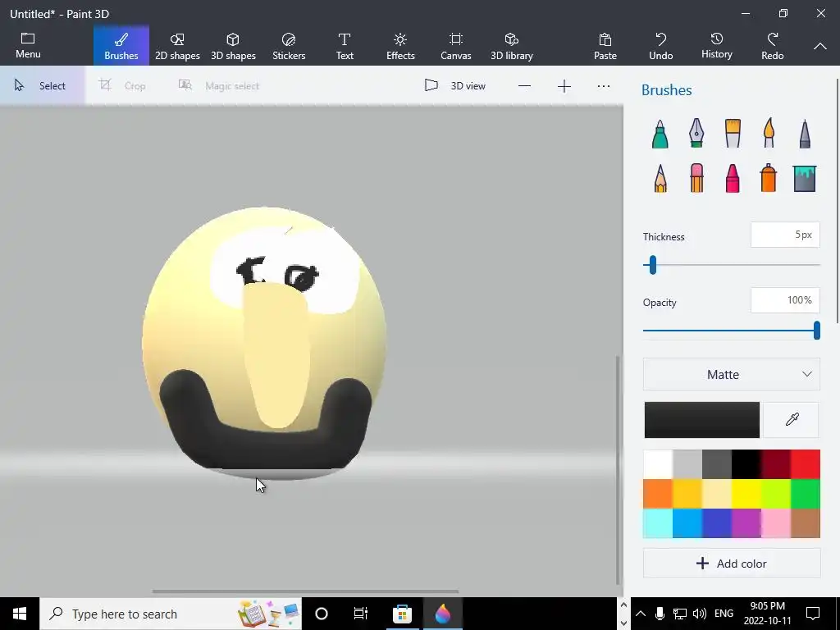840x630 pixels.
Task: Select the Spray can brush
Action: (768, 178)
